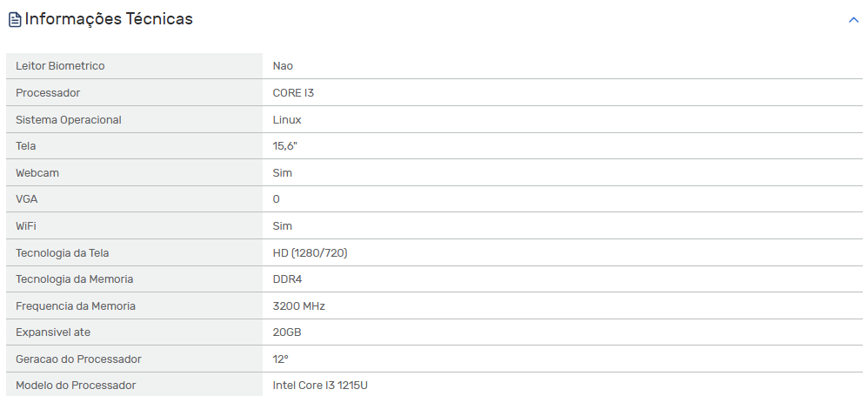Click the 3200 MHz frequency value
868x396 pixels.
pos(299,305)
